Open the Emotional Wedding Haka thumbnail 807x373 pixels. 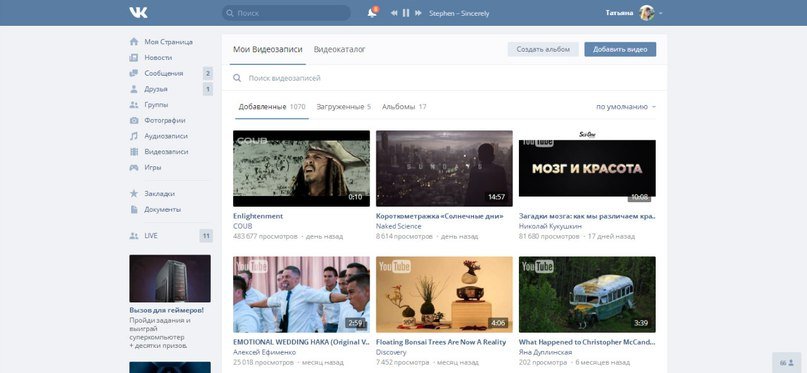click(x=301, y=295)
